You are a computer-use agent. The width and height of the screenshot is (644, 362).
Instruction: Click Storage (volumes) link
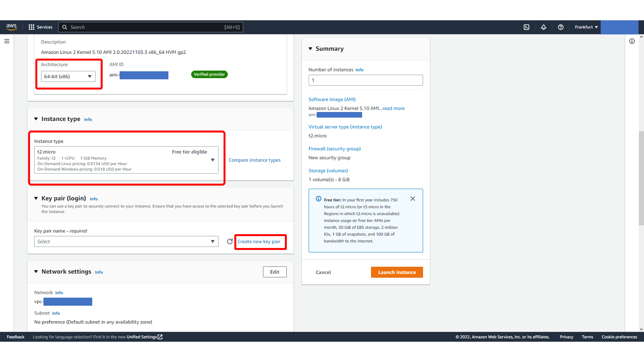point(328,171)
